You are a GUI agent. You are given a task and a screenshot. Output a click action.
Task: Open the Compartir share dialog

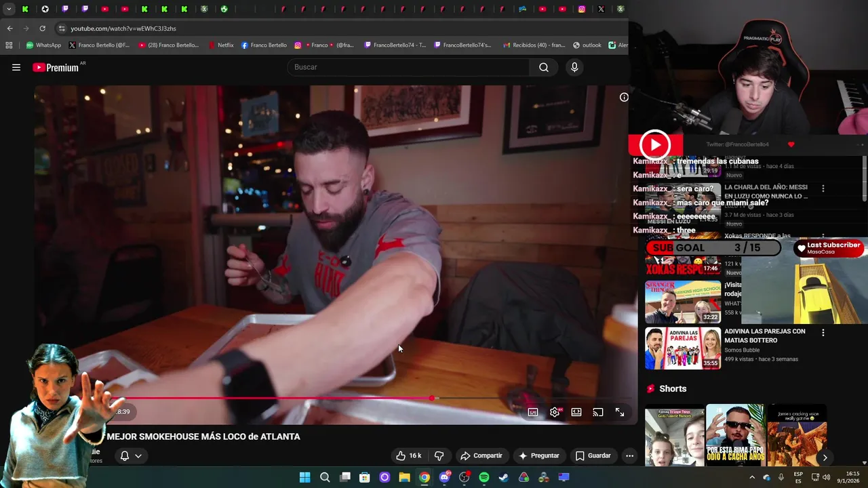click(481, 455)
